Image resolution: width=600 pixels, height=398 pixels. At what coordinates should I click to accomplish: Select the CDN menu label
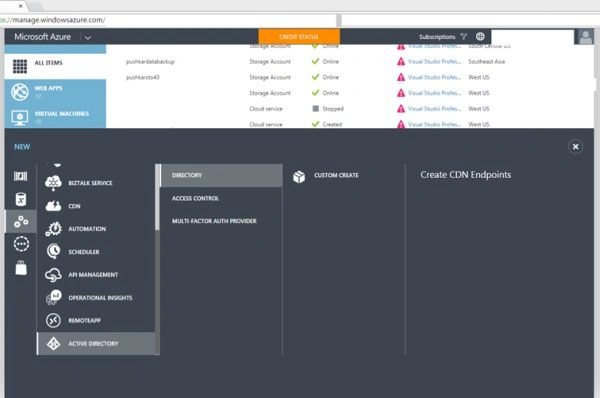(x=74, y=206)
